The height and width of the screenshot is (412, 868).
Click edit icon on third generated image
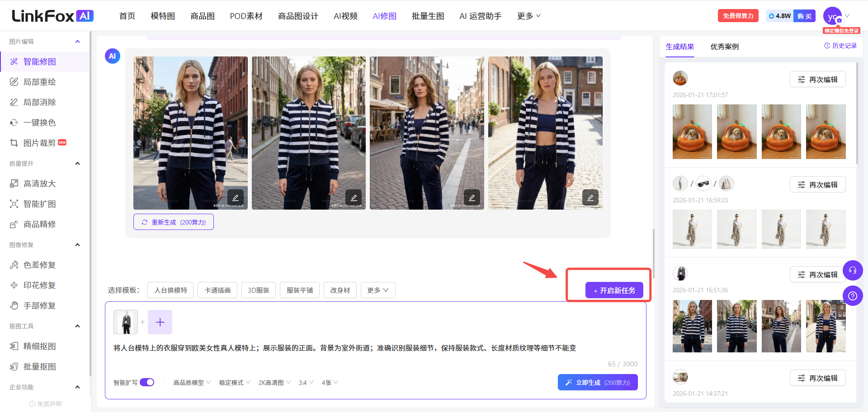click(x=472, y=197)
